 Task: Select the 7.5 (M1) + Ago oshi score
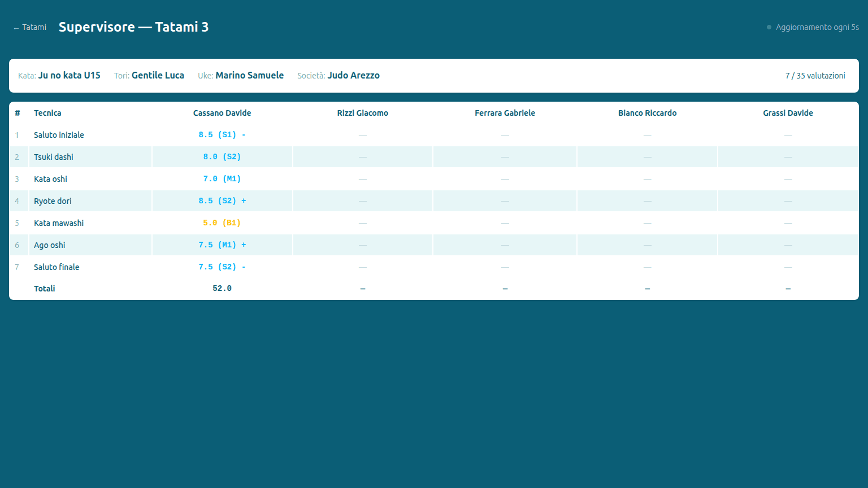coord(222,245)
